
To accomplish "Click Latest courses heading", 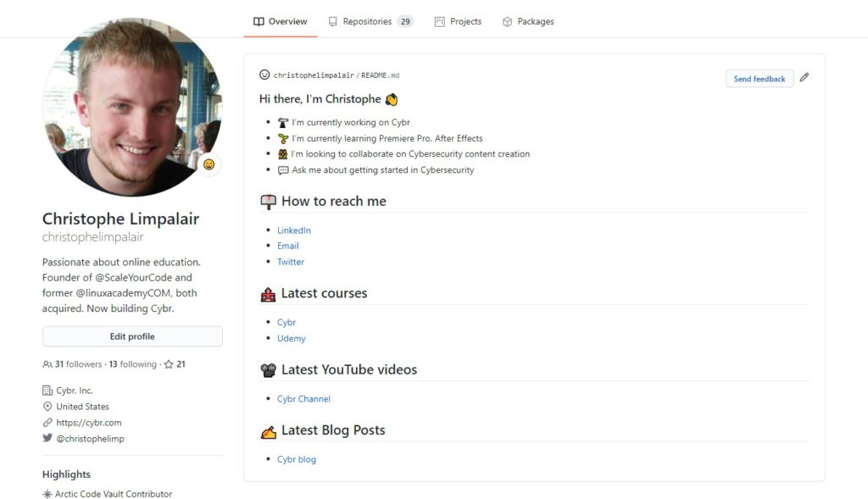I will [324, 292].
